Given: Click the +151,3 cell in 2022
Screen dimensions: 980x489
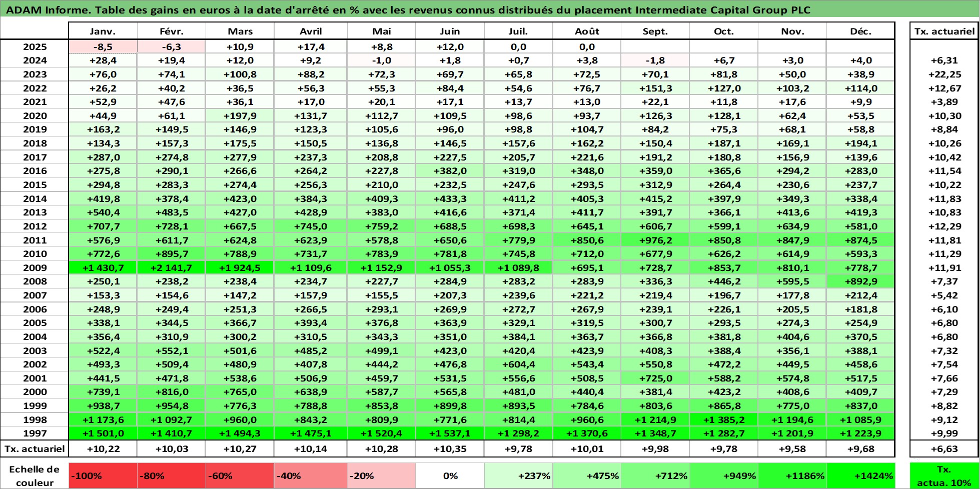Looking at the screenshot, I should [655, 88].
